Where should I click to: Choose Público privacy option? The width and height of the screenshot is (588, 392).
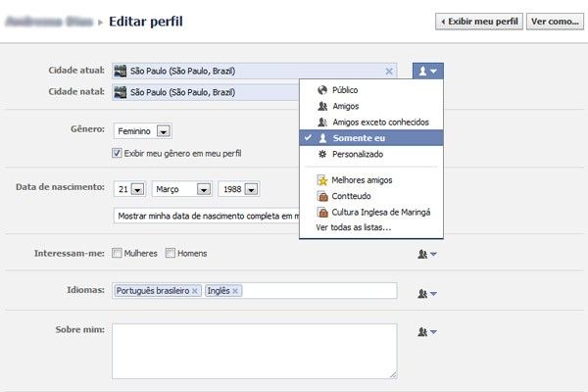371,90
